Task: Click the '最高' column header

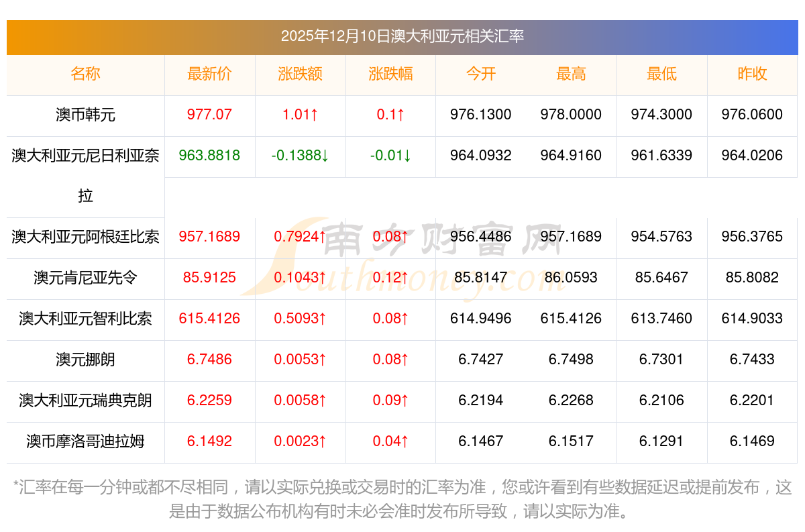Action: 571,74
